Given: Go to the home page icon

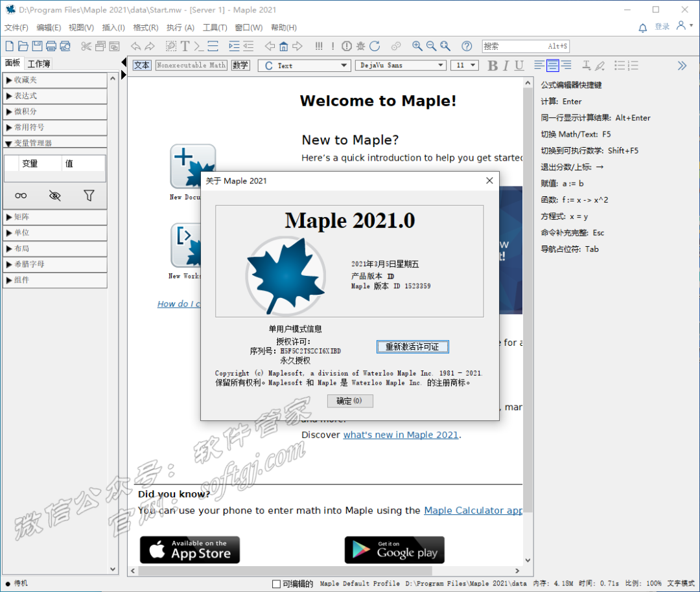Looking at the screenshot, I should click(x=283, y=46).
